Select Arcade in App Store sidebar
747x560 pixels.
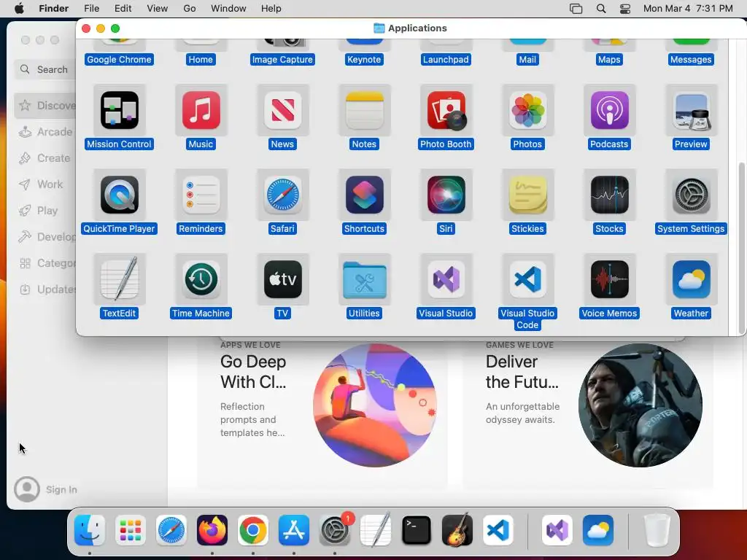[x=45, y=132]
